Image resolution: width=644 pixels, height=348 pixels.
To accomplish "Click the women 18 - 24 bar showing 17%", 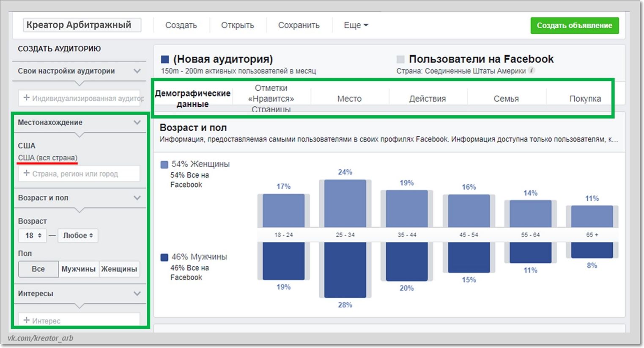I will pos(283,210).
